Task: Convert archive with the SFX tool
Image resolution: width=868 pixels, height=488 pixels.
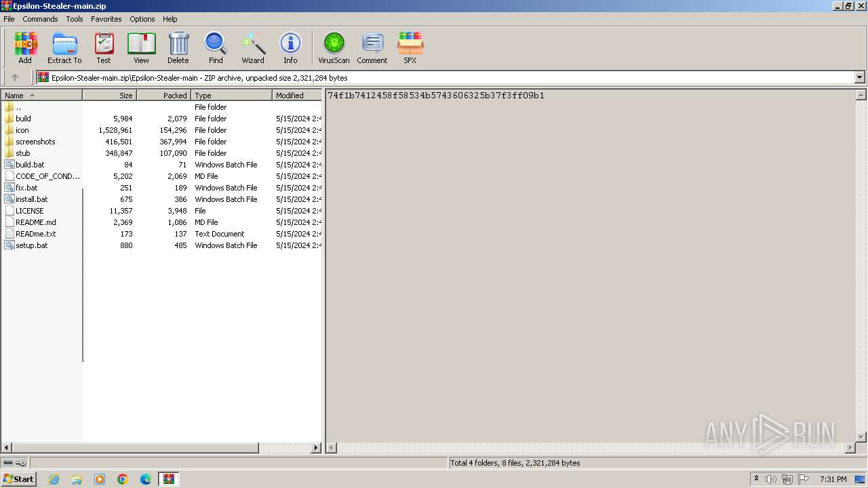Action: (410, 47)
